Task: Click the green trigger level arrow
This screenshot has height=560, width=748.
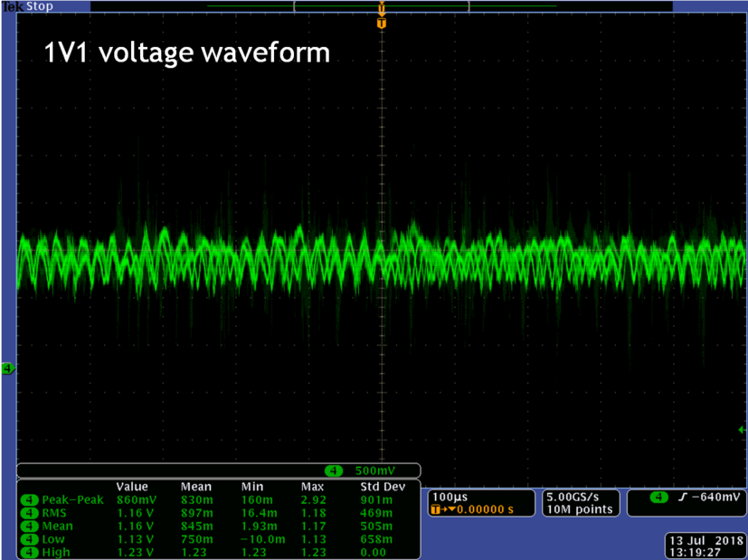Action: [x=742, y=430]
